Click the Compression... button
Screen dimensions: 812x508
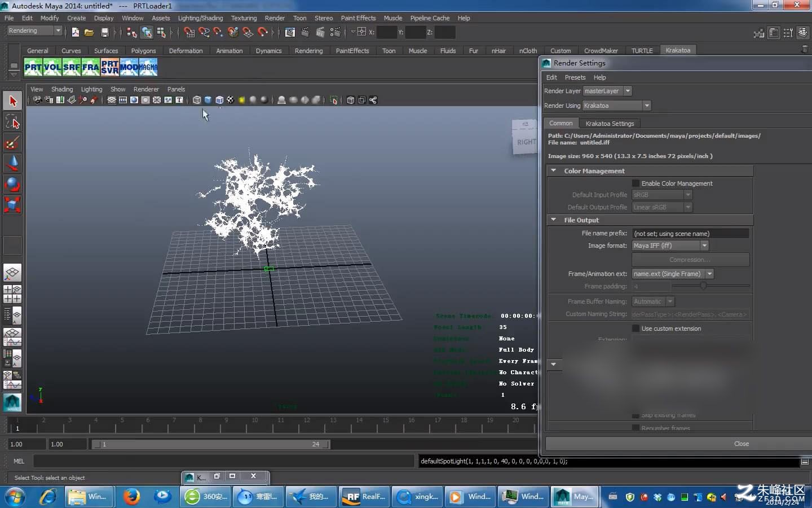click(x=690, y=260)
